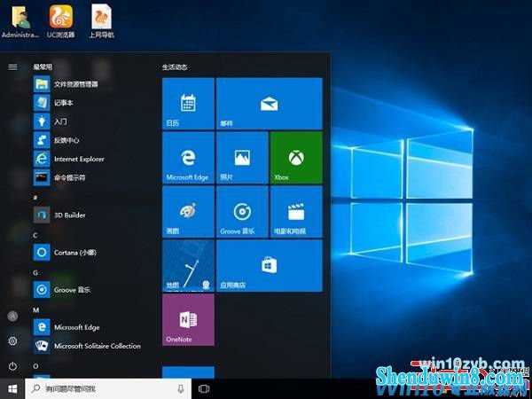Launch the green Xbox tile

[296, 158]
